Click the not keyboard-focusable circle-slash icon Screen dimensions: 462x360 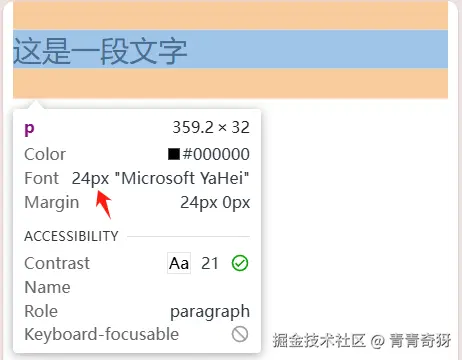coord(240,334)
